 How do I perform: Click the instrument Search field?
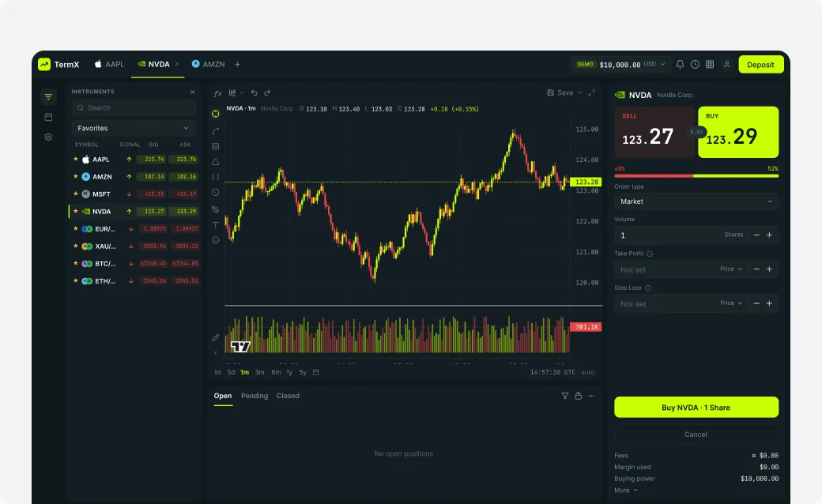tap(133, 108)
